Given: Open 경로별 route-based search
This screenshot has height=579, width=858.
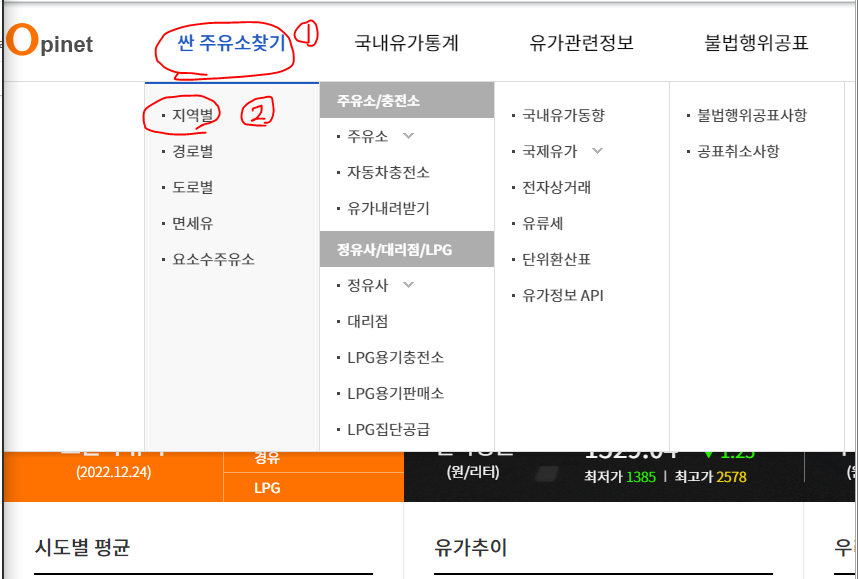Looking at the screenshot, I should [x=190, y=150].
